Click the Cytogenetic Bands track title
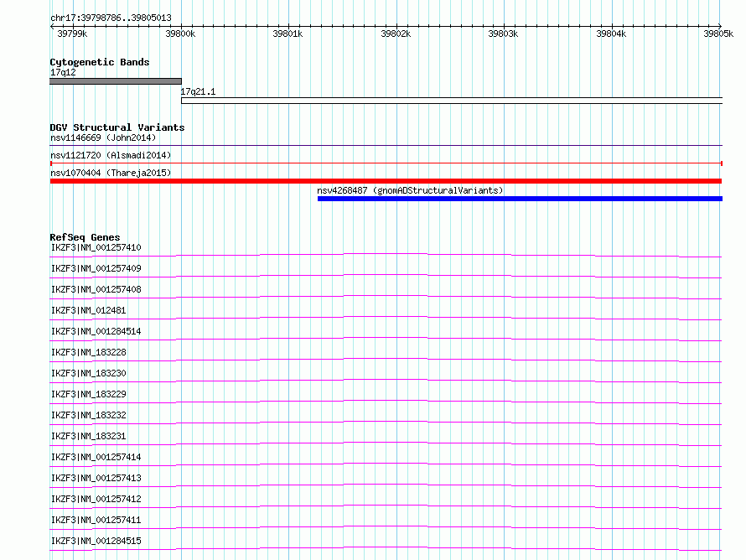Image resolution: width=746 pixels, height=560 pixels. click(100, 62)
